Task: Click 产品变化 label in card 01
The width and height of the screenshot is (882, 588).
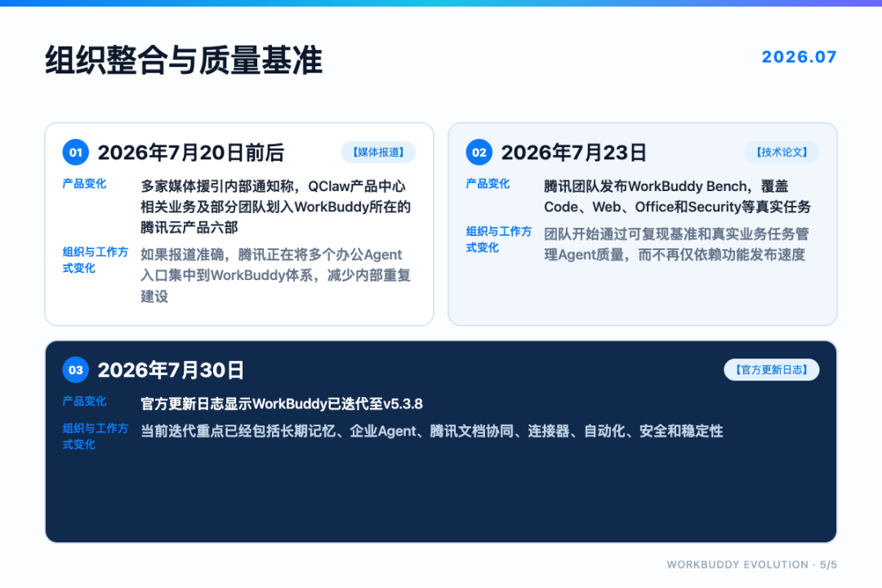Action: pyautogui.click(x=84, y=184)
